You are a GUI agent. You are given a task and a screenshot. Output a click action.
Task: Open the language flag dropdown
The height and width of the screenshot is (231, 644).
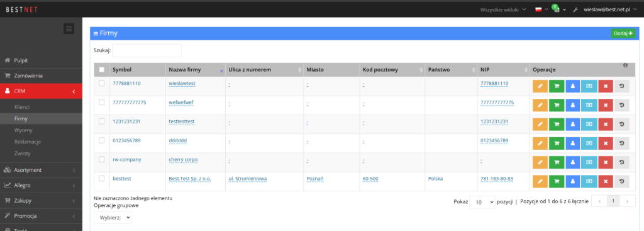(541, 9)
